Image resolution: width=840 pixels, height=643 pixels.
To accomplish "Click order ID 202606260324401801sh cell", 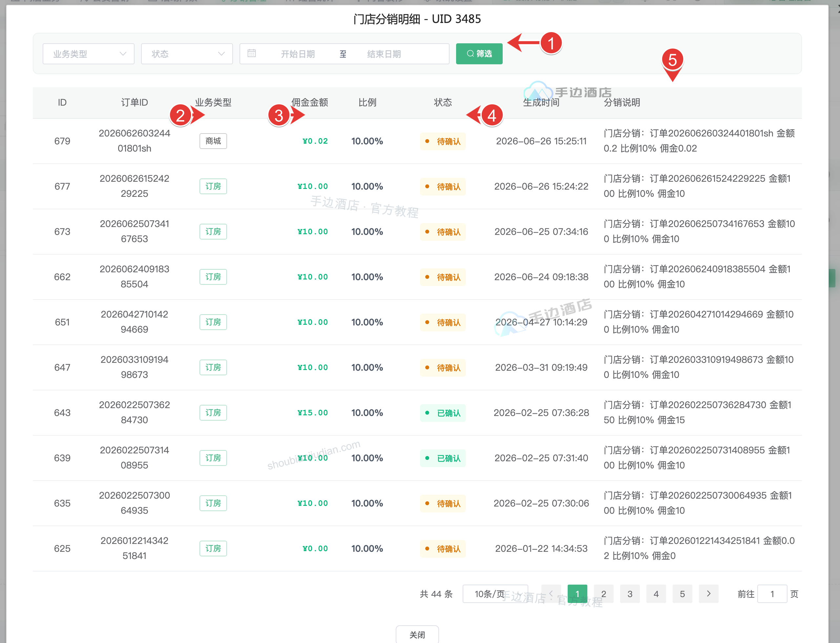I will pos(135,141).
